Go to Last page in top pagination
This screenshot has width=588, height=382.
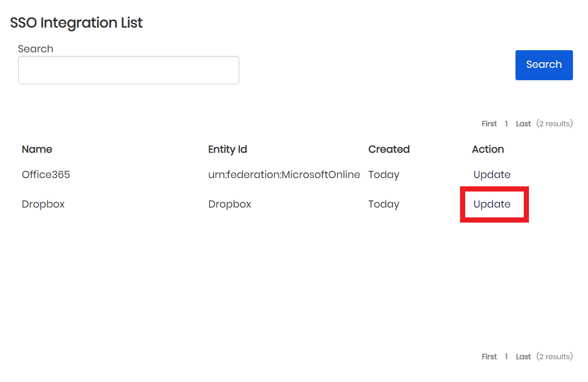point(523,124)
